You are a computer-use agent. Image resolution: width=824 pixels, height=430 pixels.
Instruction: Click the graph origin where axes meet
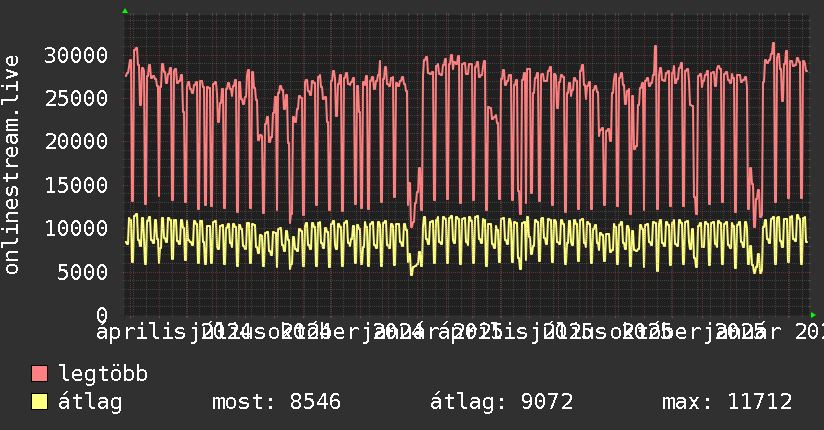pyautogui.click(x=125, y=314)
